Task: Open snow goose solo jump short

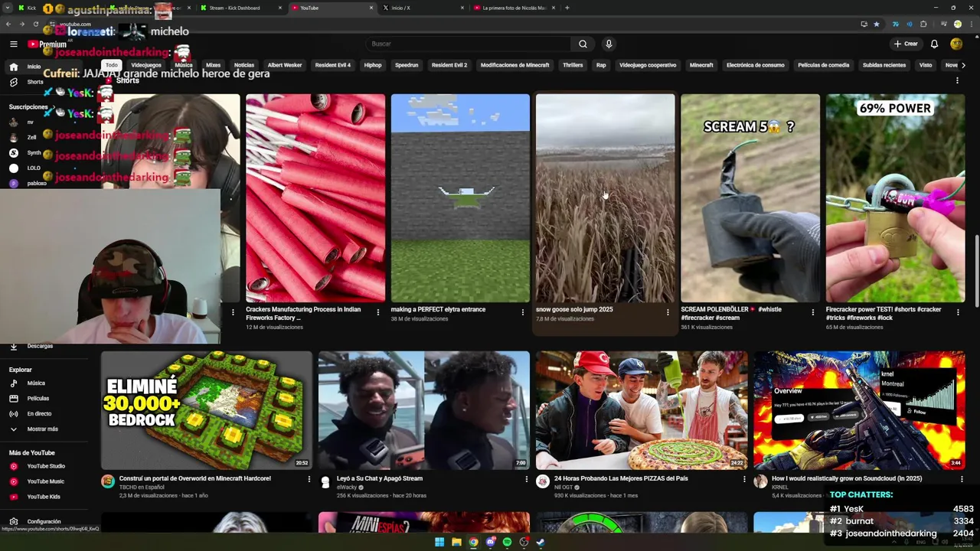Action: point(605,198)
